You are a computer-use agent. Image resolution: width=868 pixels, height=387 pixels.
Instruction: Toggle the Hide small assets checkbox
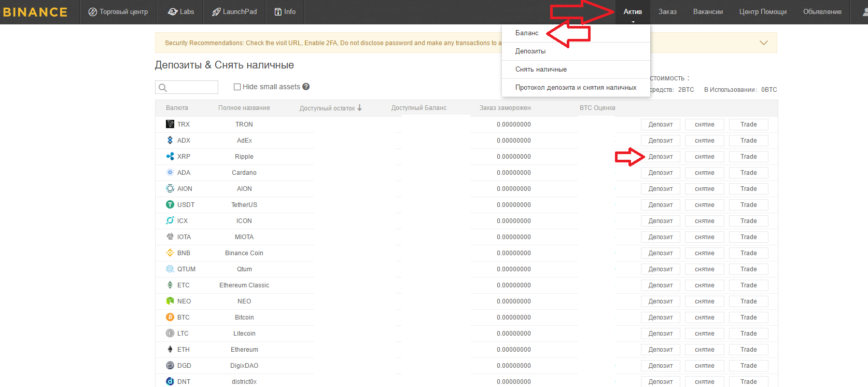coord(237,87)
